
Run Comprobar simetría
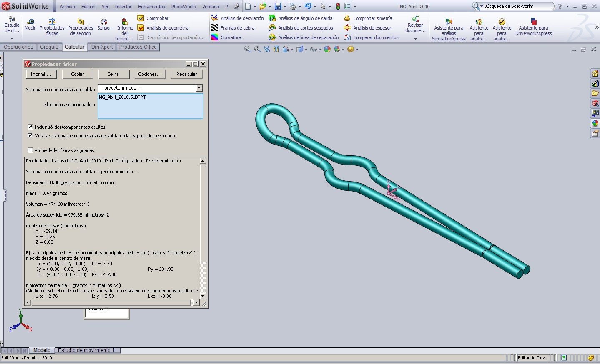pyautogui.click(x=368, y=18)
